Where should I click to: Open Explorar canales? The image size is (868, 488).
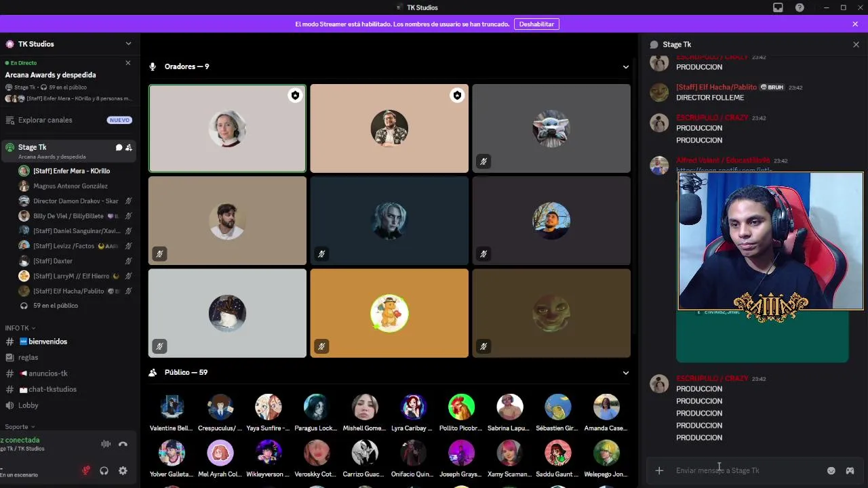click(45, 120)
